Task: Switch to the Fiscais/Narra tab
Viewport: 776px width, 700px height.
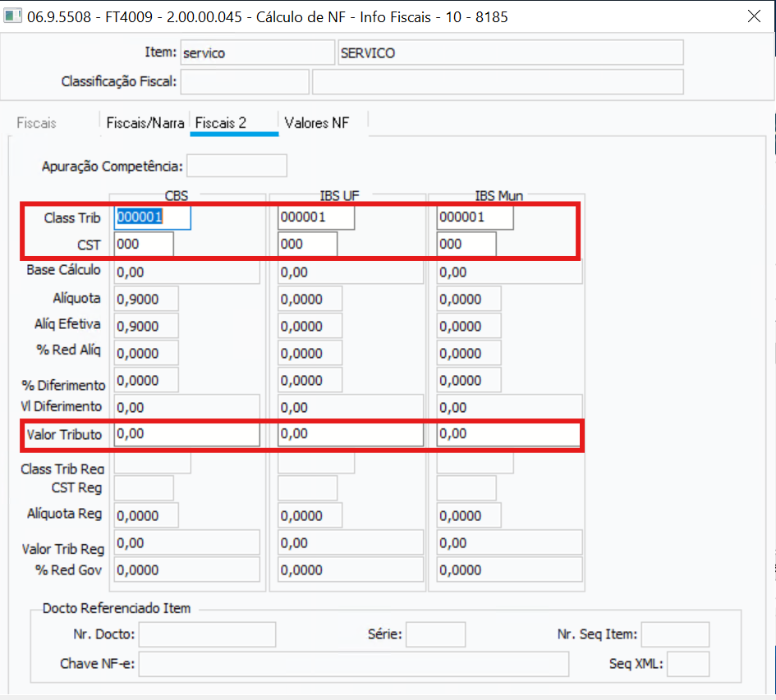Action: [145, 123]
